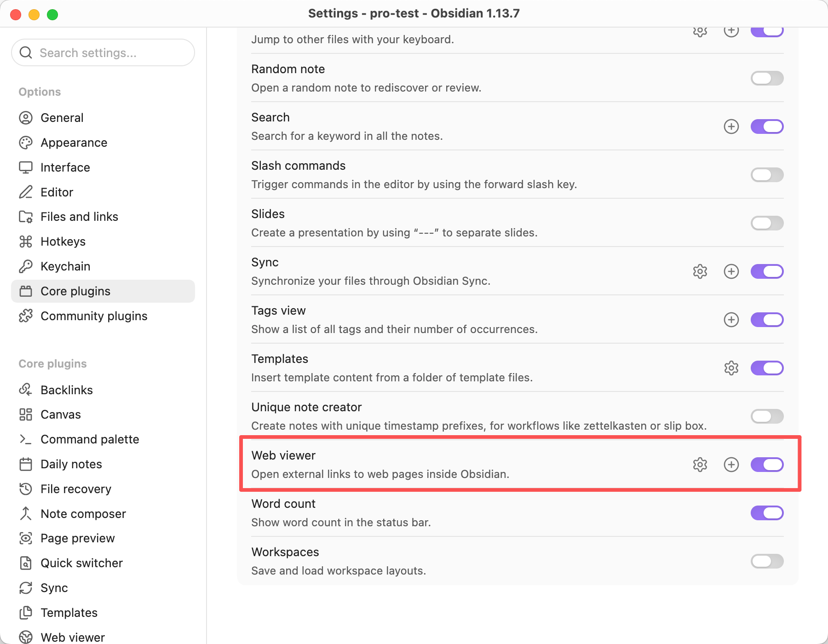
Task: Go to Files and links settings
Action: [103, 217]
